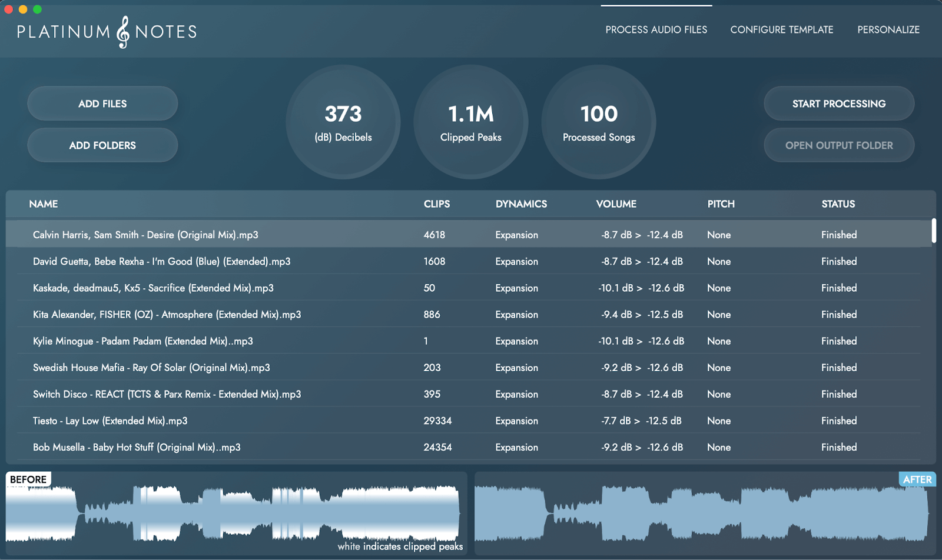Click the Volume column header
This screenshot has width=942, height=560.
pos(616,204)
